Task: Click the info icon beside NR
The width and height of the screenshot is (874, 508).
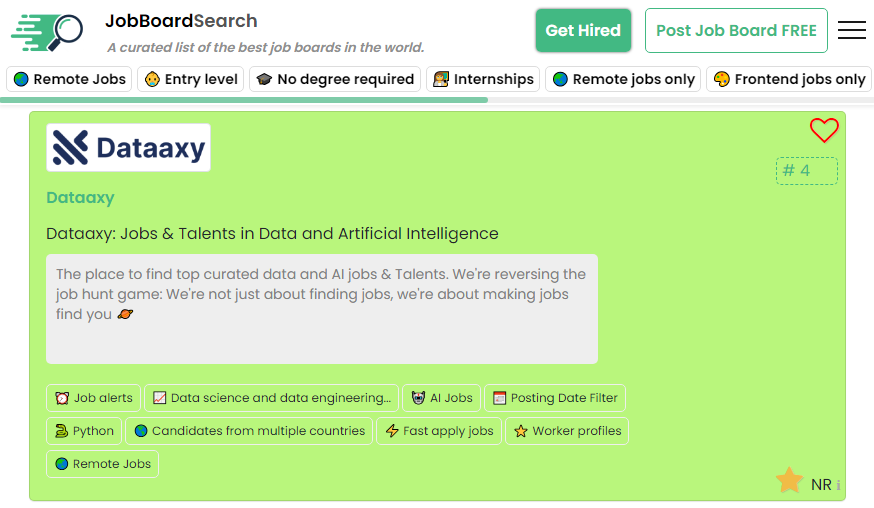Action: coord(838,485)
